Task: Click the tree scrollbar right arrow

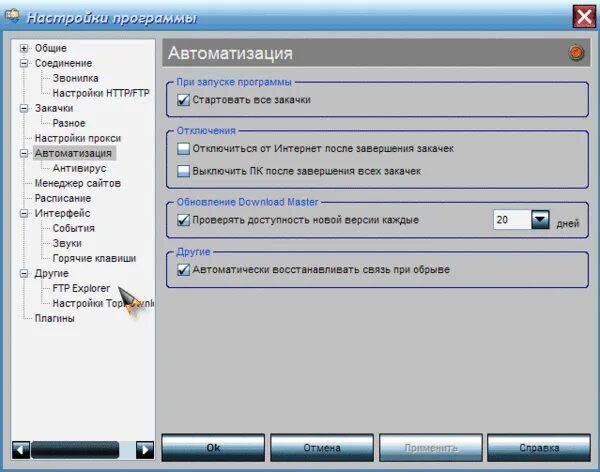Action: coord(145,450)
